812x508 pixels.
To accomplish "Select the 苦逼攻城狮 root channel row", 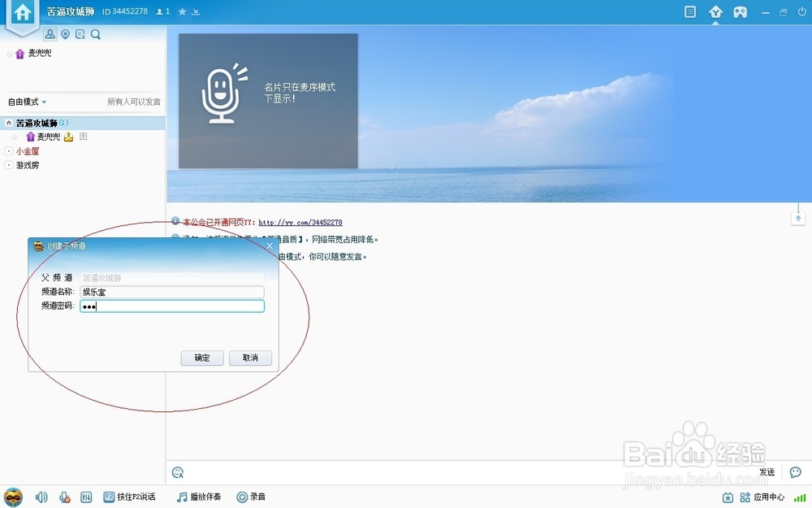I will point(83,123).
